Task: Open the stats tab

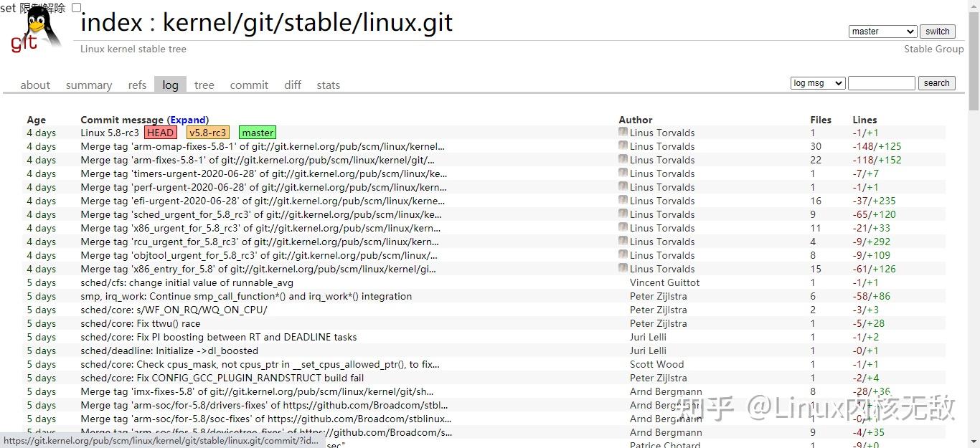Action: 328,85
